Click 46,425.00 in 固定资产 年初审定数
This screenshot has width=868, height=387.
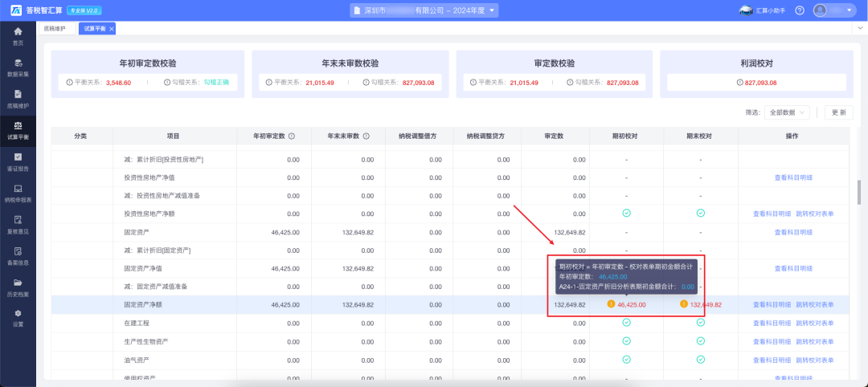(285, 232)
